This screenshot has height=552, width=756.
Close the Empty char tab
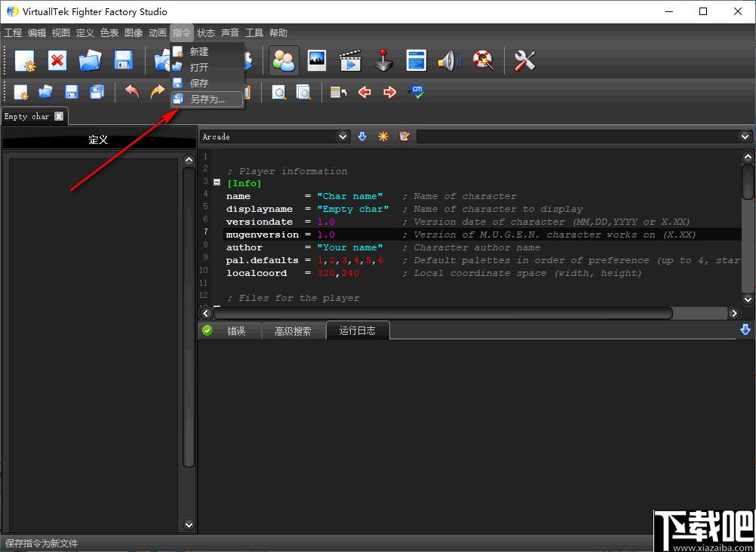(x=59, y=116)
